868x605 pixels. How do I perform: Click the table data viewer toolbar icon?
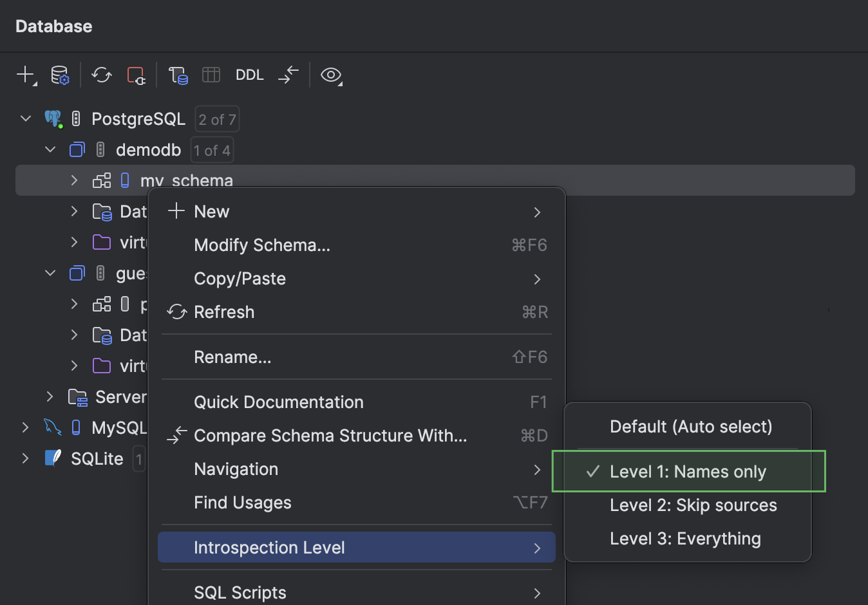pyautogui.click(x=211, y=75)
